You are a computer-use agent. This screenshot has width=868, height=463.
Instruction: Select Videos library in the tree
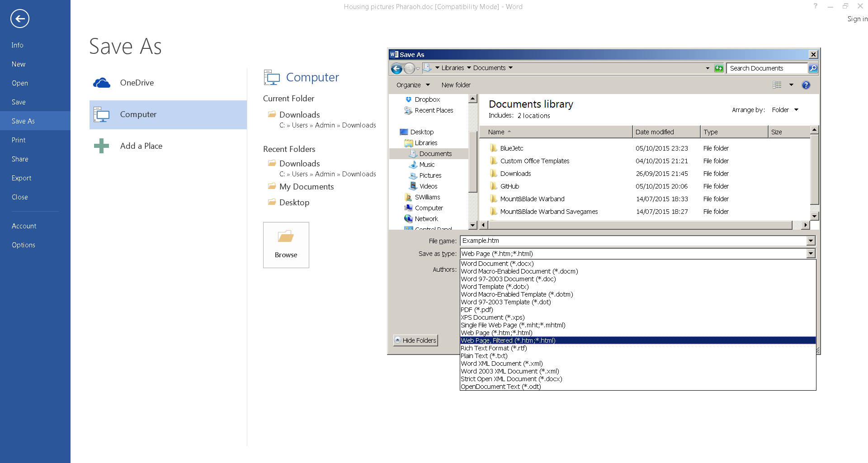428,186
